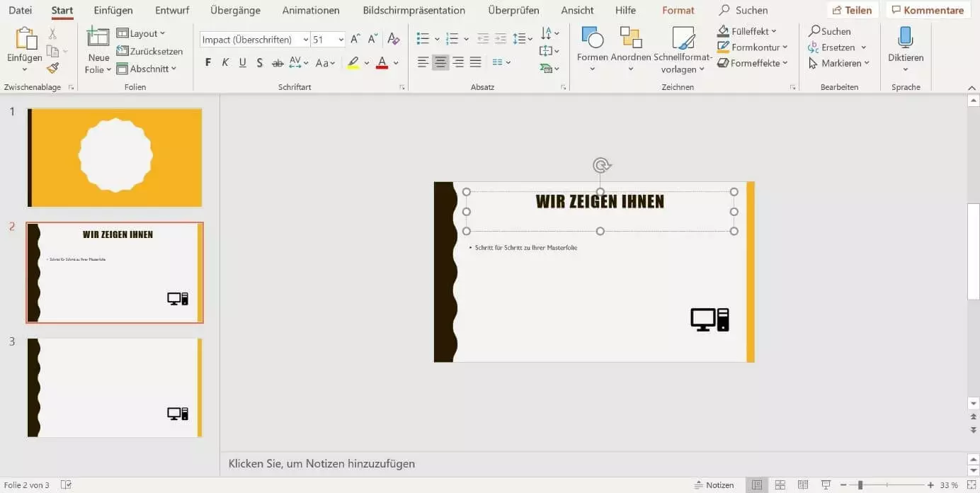The width and height of the screenshot is (980, 493).
Task: Click the Neue Folie icon
Action: (98, 38)
